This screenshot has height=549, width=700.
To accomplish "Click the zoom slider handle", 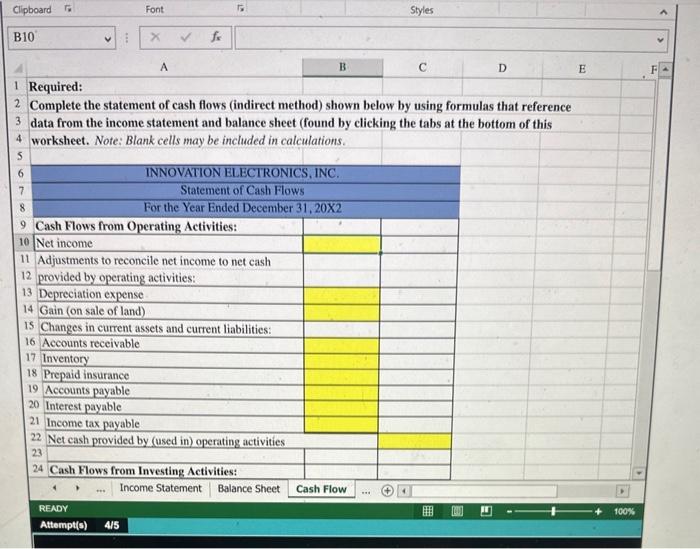I will [553, 512].
